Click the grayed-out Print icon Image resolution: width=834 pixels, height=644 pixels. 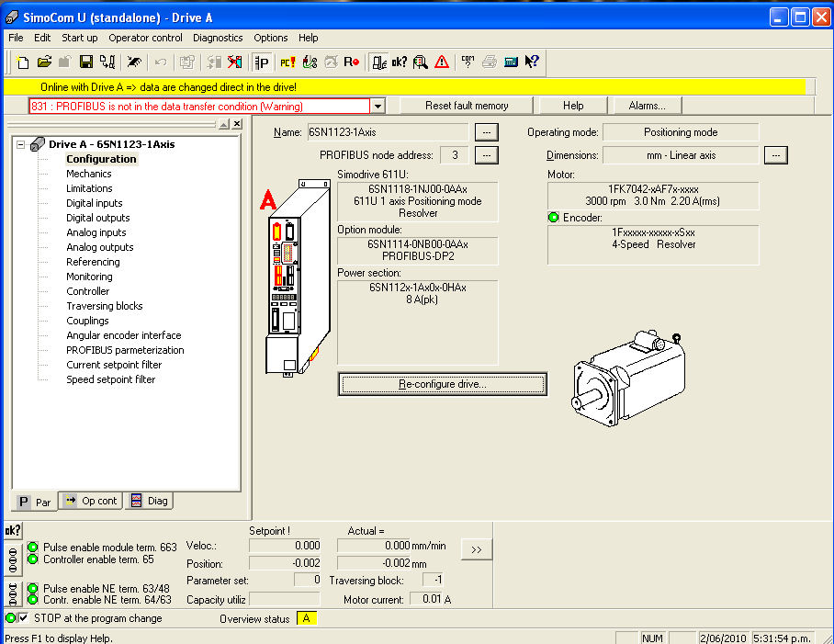pos(489,62)
